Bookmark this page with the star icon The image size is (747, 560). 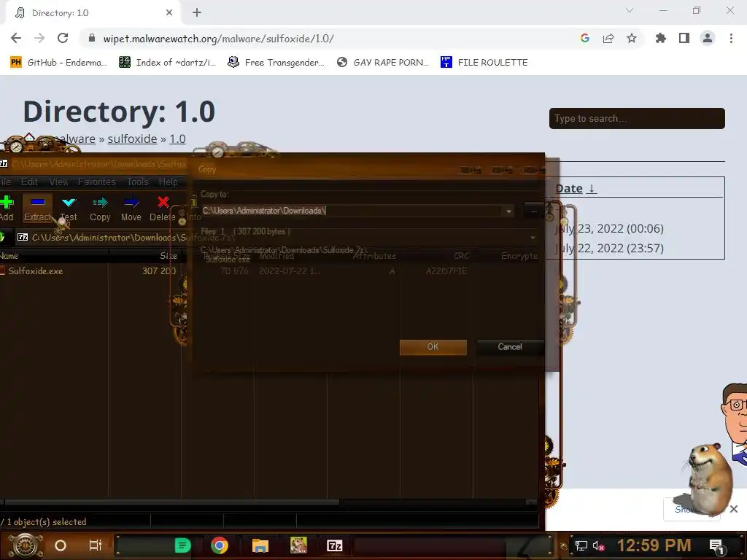point(632,39)
